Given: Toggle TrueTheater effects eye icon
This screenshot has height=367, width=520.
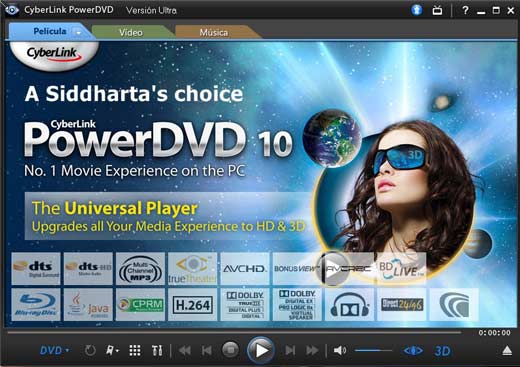Looking at the screenshot, I should (413, 351).
